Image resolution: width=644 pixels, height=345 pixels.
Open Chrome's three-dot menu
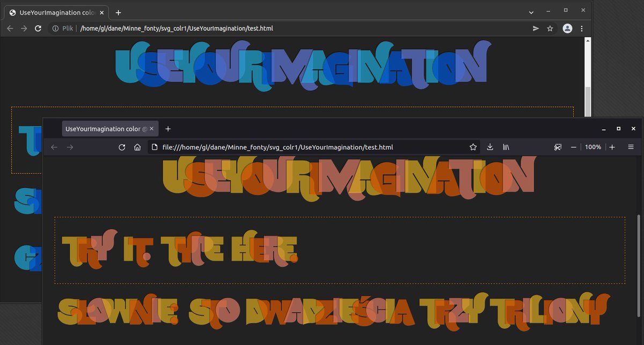pos(582,28)
